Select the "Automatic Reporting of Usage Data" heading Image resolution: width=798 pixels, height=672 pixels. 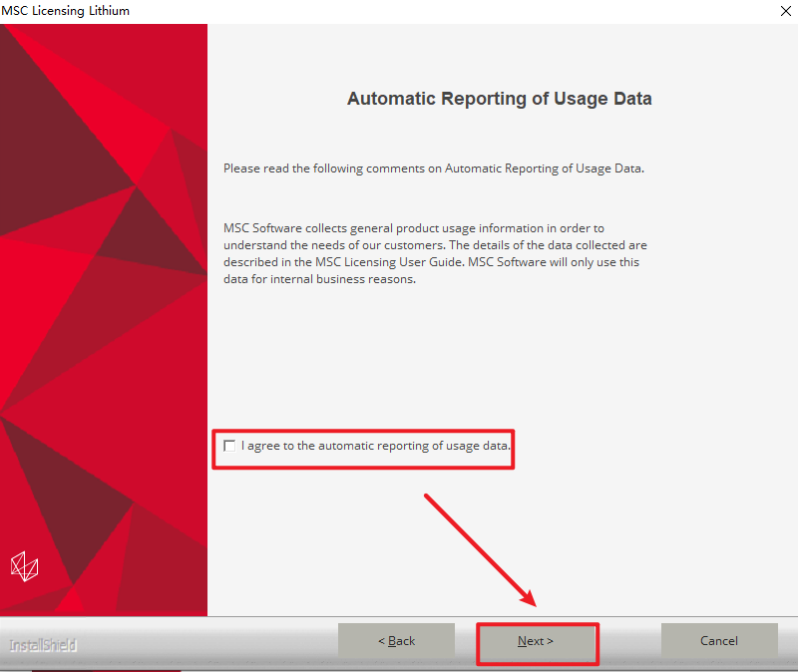click(499, 99)
